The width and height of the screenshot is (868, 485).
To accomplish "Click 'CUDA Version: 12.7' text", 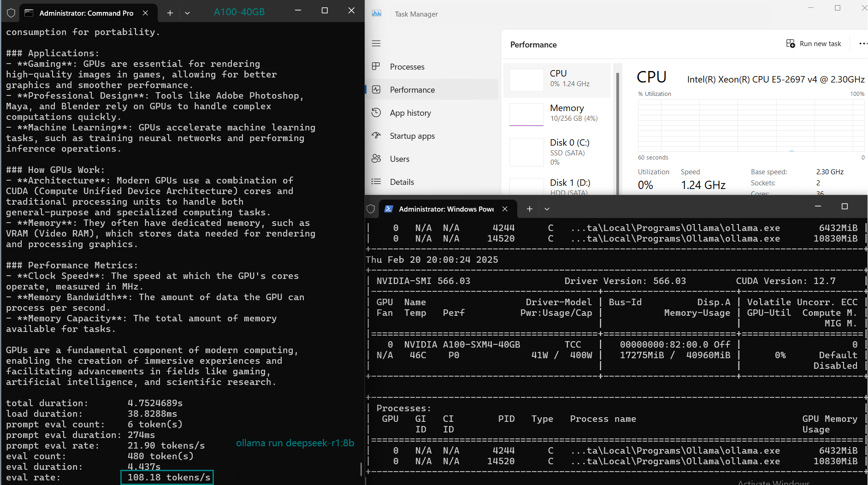I will click(x=785, y=281).
